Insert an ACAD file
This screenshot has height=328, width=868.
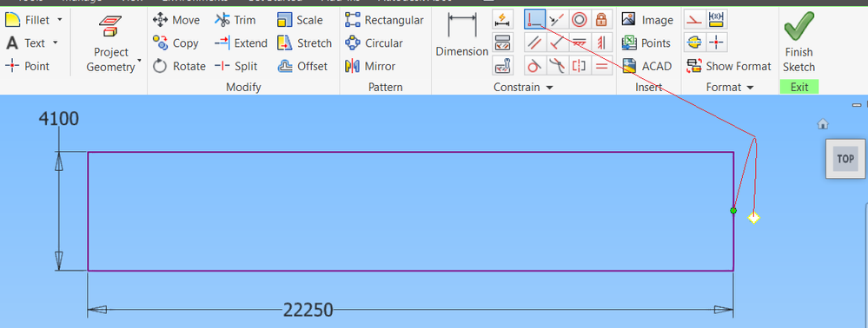click(x=646, y=66)
